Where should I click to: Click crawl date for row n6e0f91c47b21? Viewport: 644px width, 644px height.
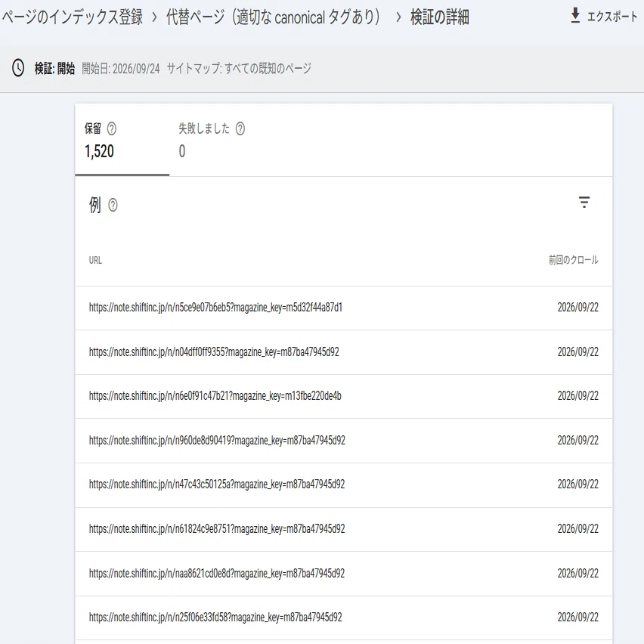click(578, 396)
